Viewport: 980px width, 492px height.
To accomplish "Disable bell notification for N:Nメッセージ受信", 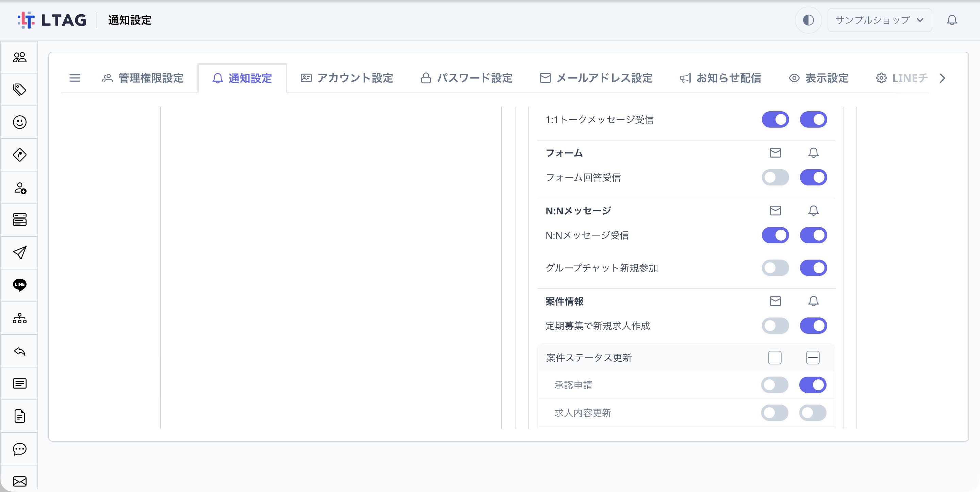I will (x=813, y=235).
